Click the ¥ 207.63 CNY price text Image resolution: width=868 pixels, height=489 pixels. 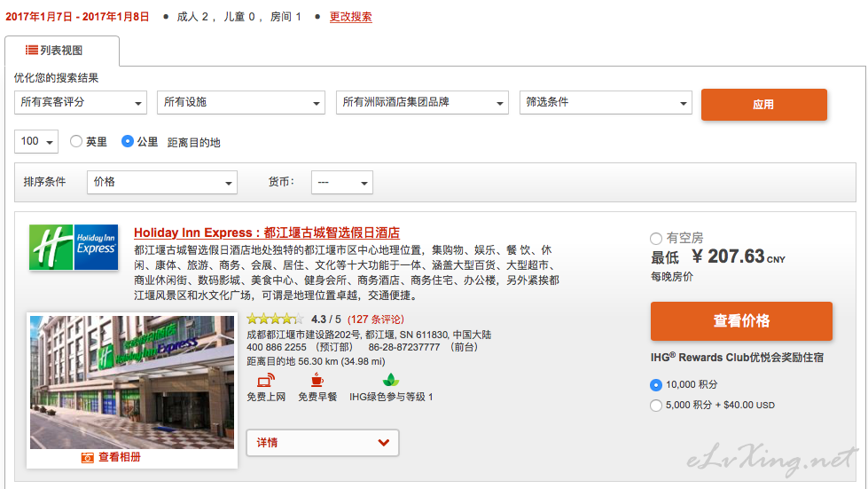pyautogui.click(x=738, y=256)
